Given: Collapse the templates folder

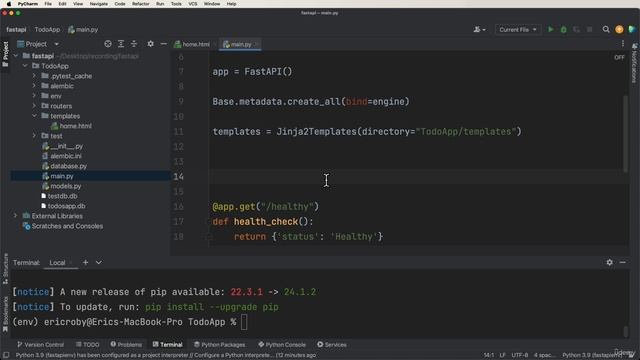Looking at the screenshot, I should click(34, 116).
